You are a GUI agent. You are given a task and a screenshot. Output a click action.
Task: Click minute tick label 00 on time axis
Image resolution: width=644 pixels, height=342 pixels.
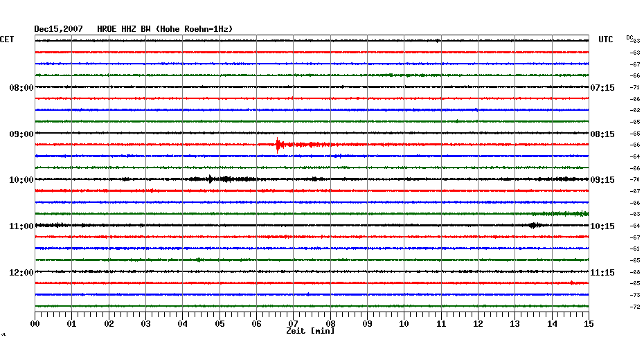pyautogui.click(x=35, y=324)
